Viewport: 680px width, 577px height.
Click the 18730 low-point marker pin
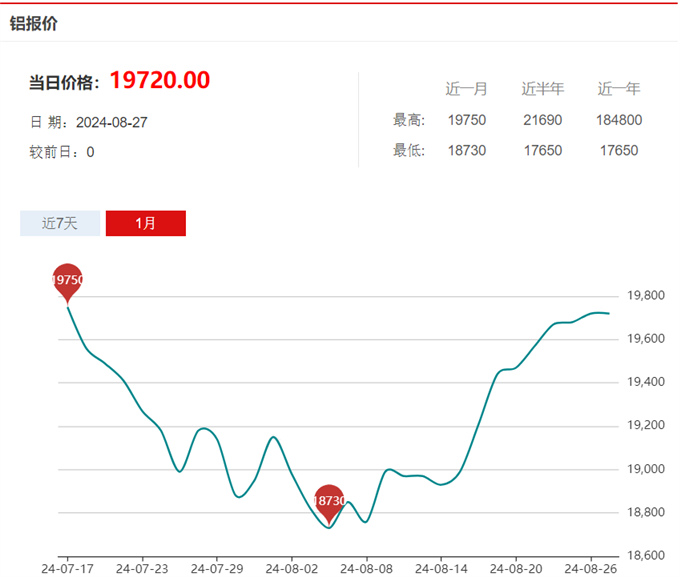tap(329, 501)
